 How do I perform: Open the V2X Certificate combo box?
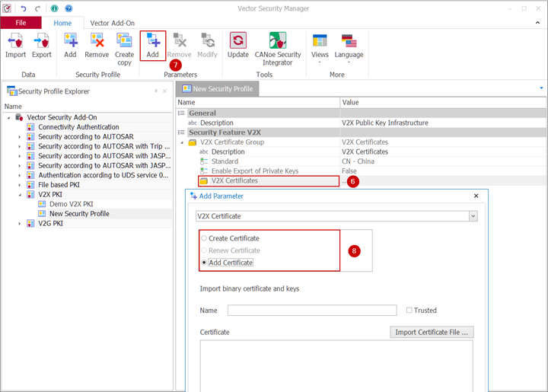(x=336, y=216)
